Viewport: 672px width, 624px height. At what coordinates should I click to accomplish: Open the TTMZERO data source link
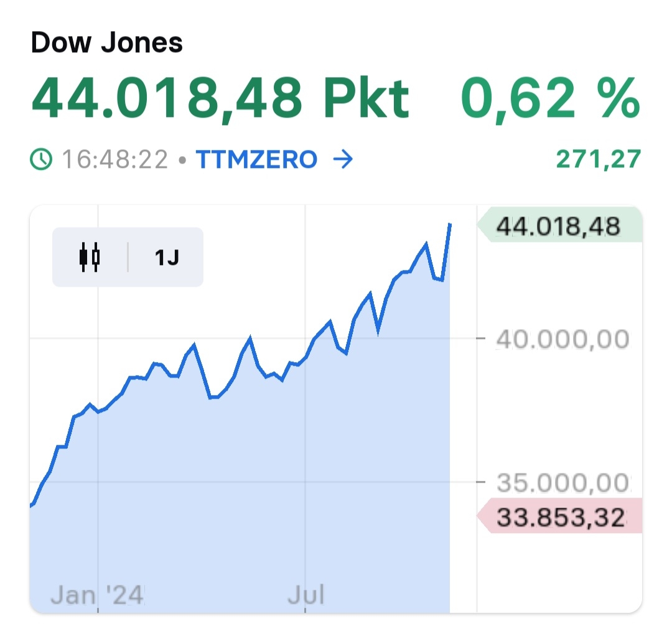[256, 161]
